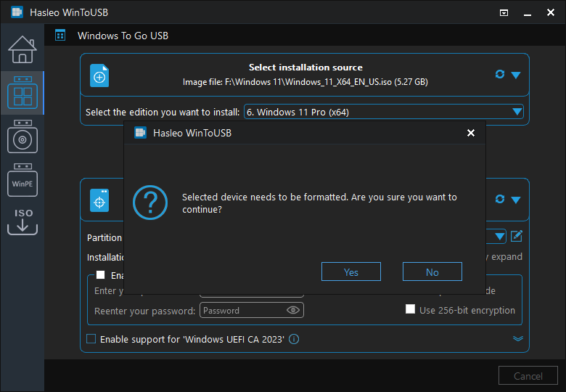Click the Cancel button
Screen dimensions: 566x392
528,376
